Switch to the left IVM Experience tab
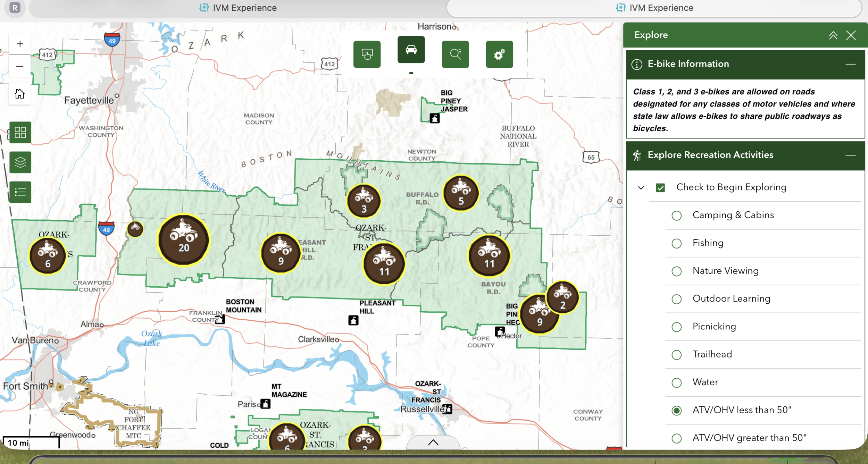 click(238, 8)
